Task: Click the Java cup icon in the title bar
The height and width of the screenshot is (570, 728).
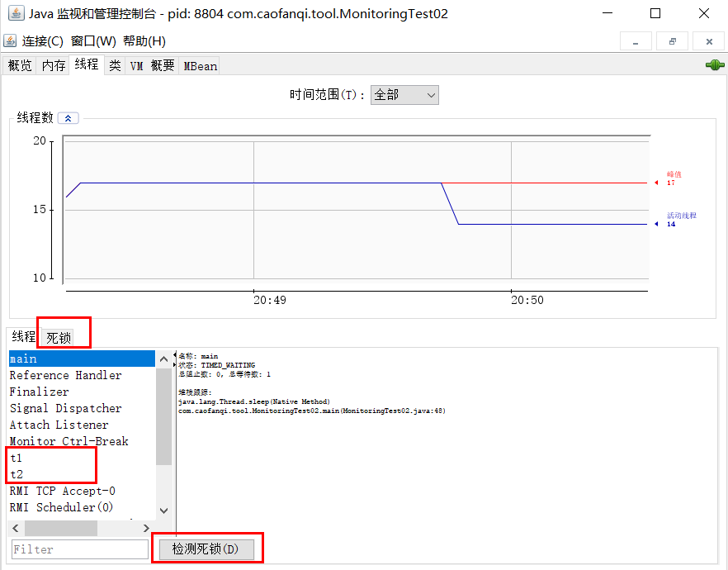Action: 16,12
